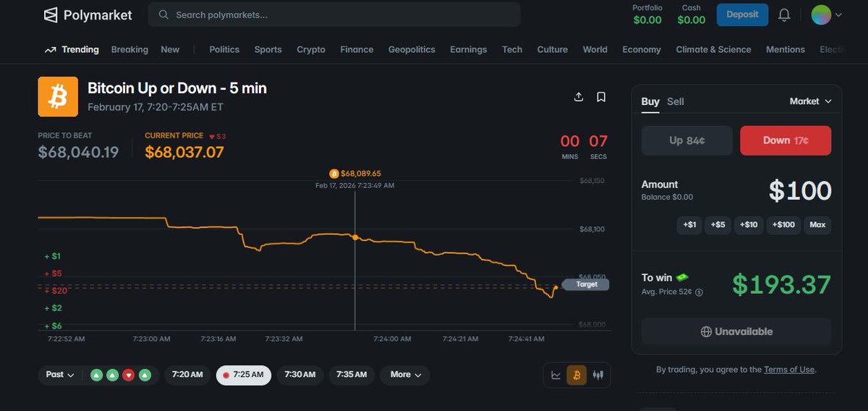The width and height of the screenshot is (868, 411).
Task: Open the Market order type dropdown
Action: (810, 101)
